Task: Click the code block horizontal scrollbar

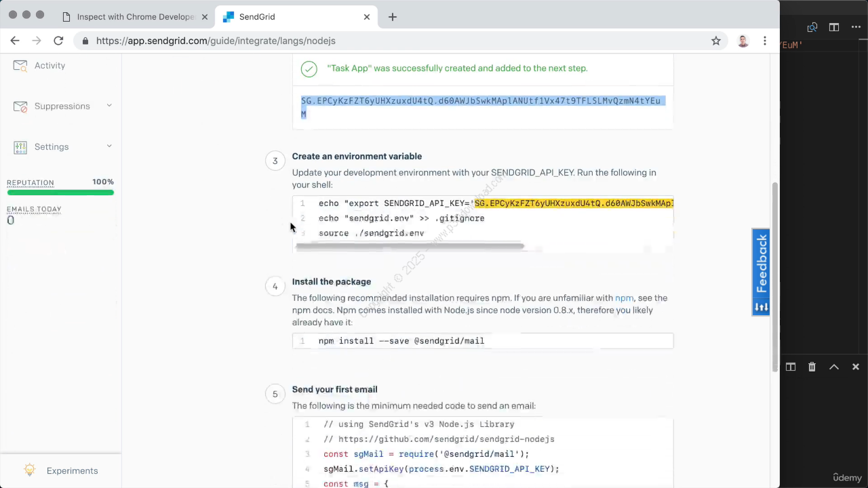Action: click(x=410, y=246)
